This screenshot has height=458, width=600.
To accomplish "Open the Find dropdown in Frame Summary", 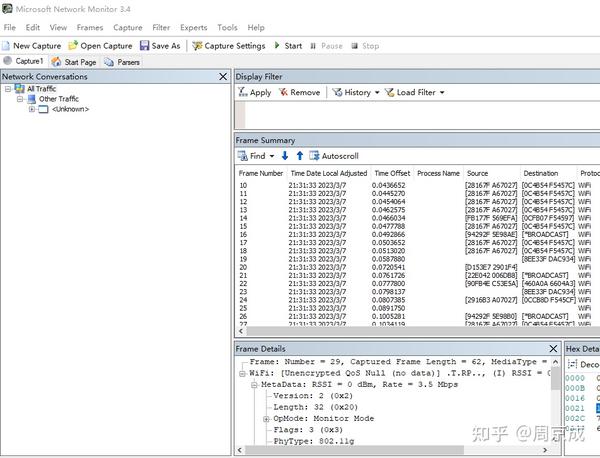I will (256, 156).
